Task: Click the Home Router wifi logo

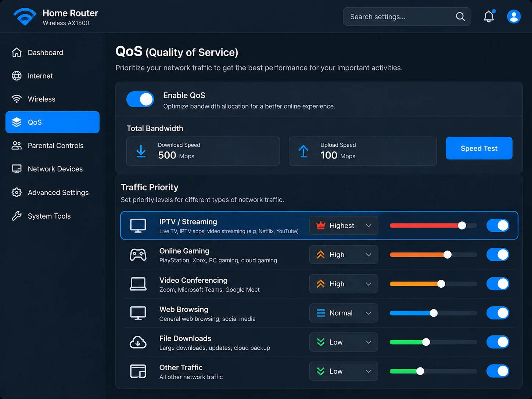Action: pyautogui.click(x=25, y=17)
